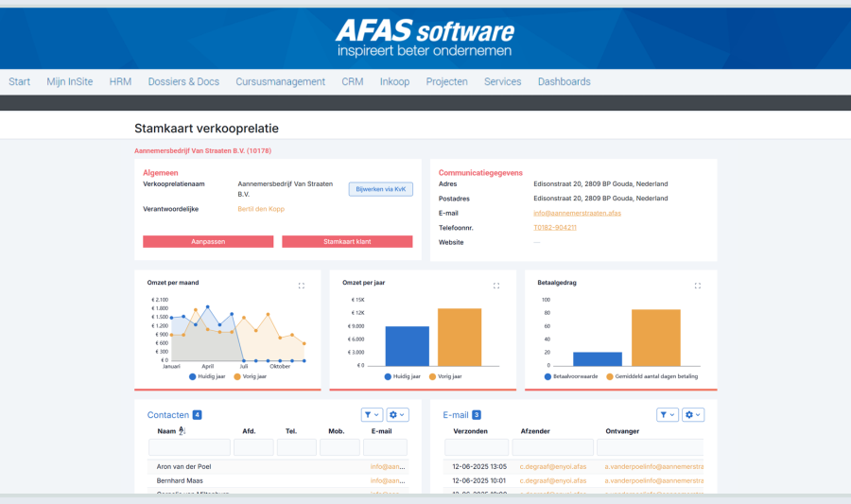Click the orange Vorig jaar bar in Omzet per jaar
The width and height of the screenshot is (851, 504).
point(460,338)
